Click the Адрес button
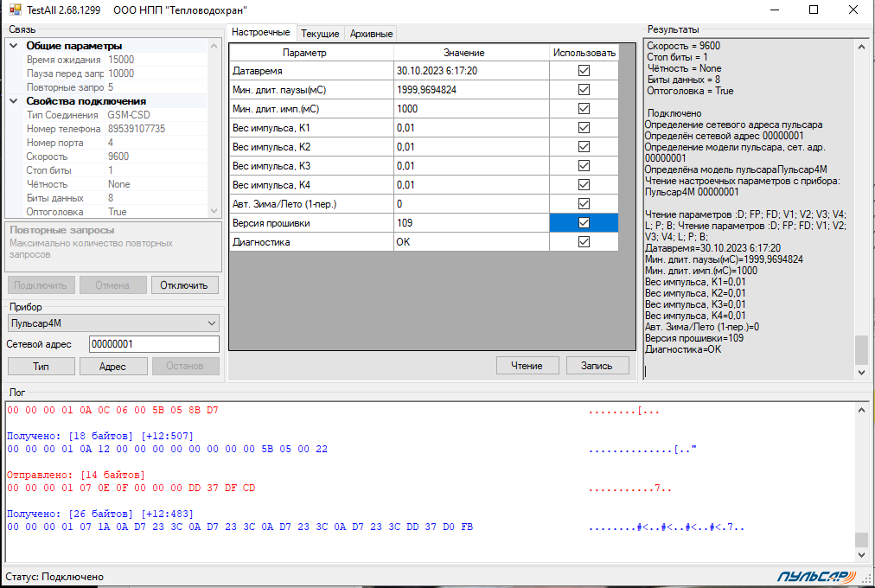875x588 pixels. click(x=112, y=366)
